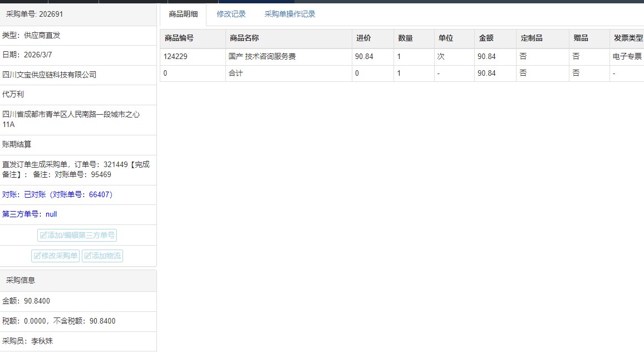Click the 金额 column header

(486, 38)
